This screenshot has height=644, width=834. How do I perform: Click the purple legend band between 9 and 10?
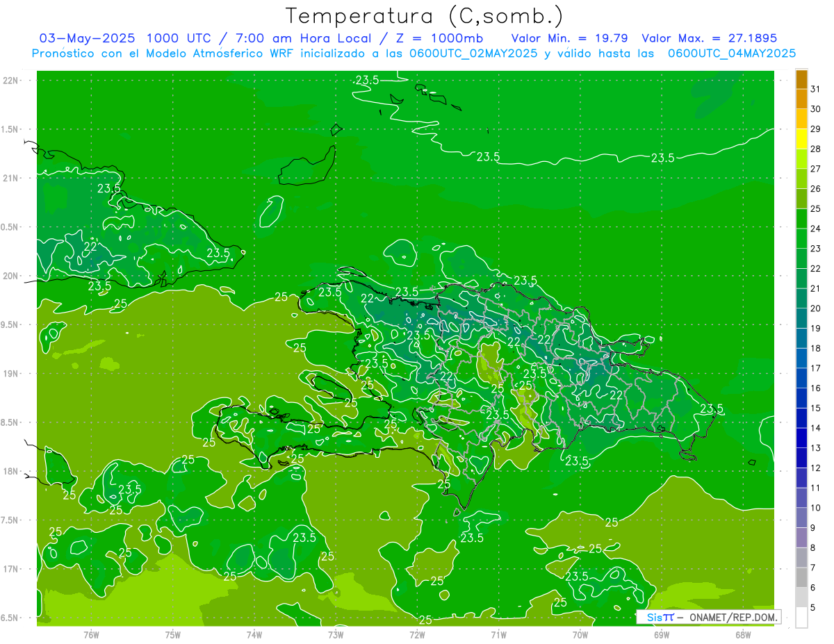(x=801, y=518)
